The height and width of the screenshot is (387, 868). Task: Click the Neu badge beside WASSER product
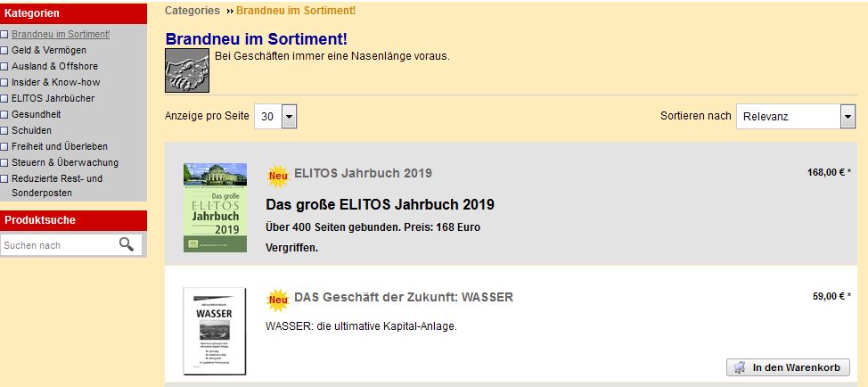[x=278, y=301]
